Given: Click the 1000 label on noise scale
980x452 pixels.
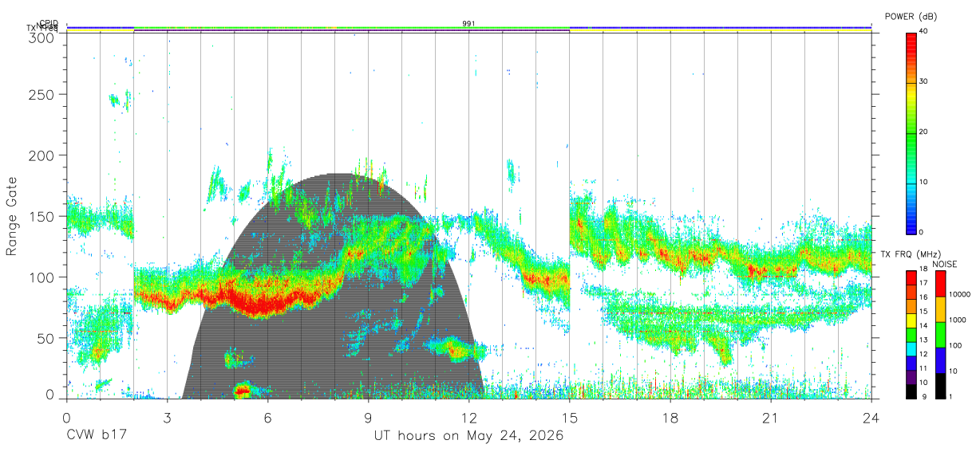Looking at the screenshot, I should tap(957, 320).
